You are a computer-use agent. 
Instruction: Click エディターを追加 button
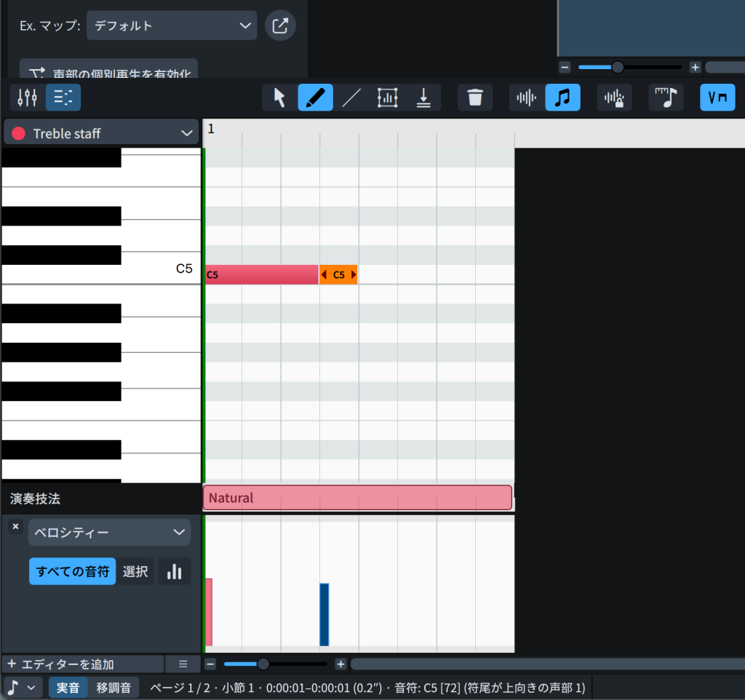pos(82,664)
